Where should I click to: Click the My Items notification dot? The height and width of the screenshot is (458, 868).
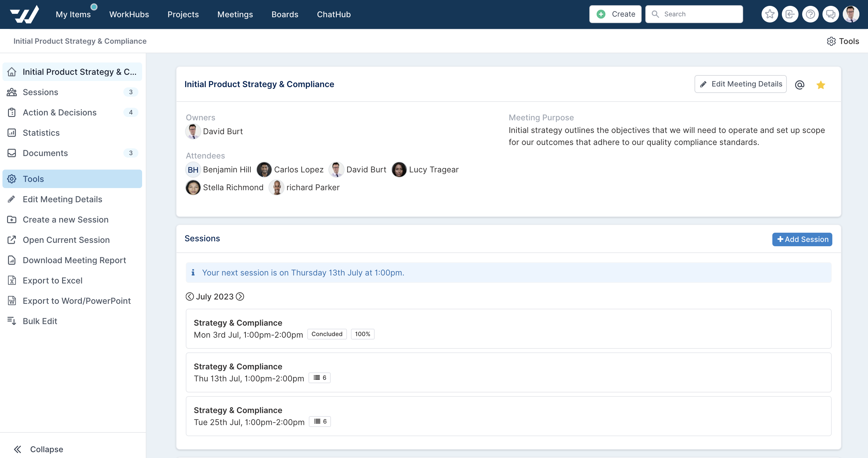point(94,7)
